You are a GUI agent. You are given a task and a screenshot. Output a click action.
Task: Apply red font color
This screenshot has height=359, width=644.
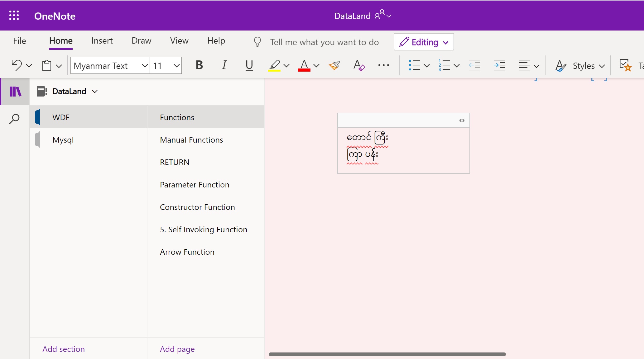pos(304,65)
